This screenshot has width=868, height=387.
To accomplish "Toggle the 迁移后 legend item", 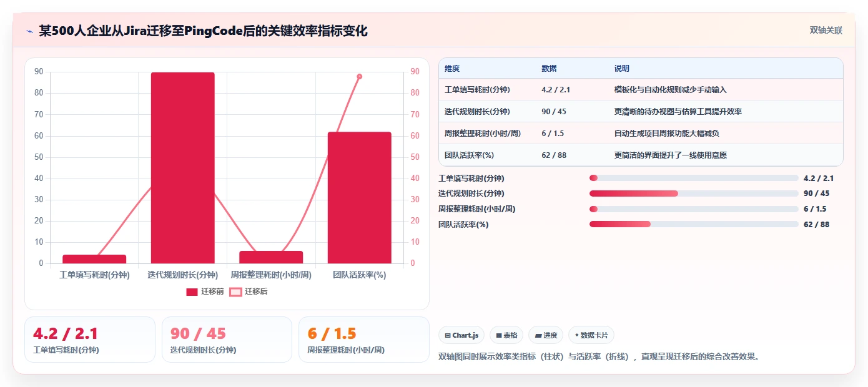I will click(x=249, y=291).
